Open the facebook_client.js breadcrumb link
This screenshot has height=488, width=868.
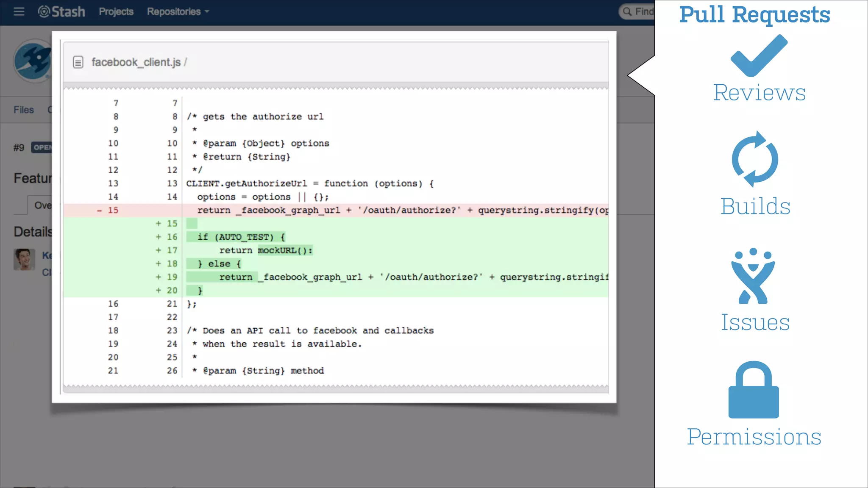pos(136,62)
